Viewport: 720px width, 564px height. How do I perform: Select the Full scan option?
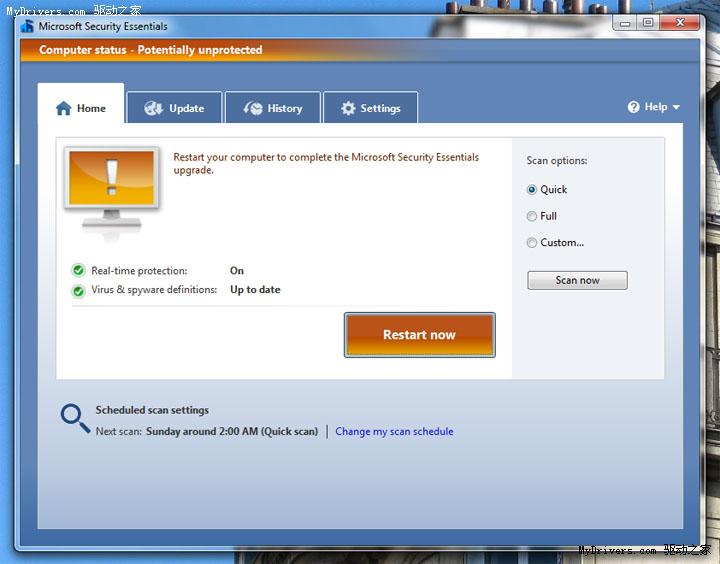[531, 216]
